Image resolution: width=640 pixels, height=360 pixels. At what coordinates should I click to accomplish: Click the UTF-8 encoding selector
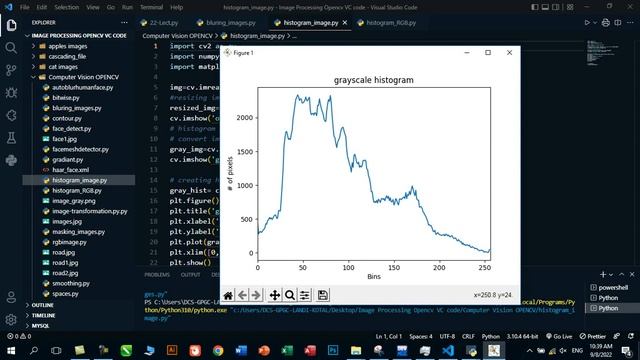[x=447, y=336]
